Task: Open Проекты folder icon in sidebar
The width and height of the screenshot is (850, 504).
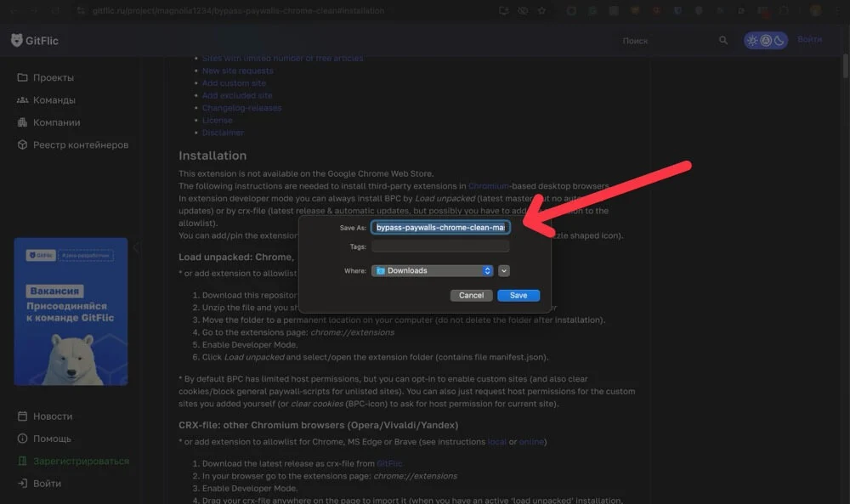Action: click(x=22, y=77)
